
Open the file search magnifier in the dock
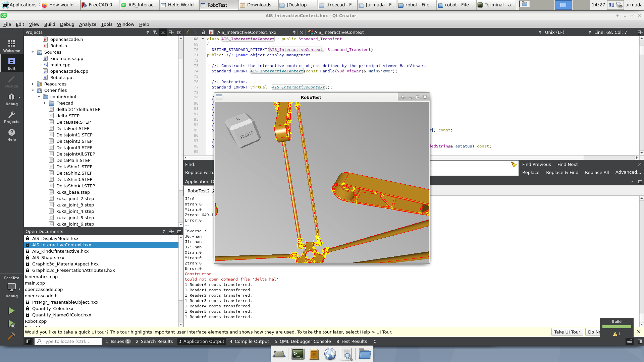coord(346,354)
